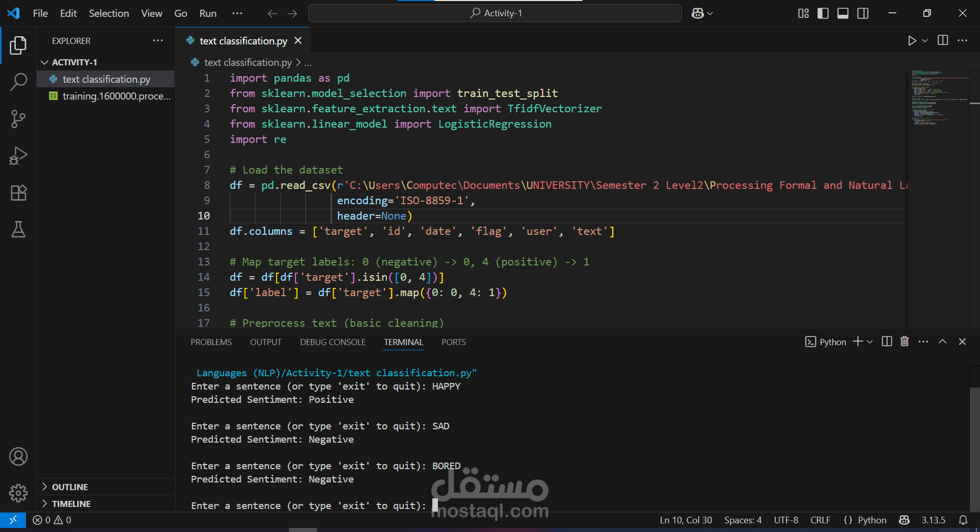Switch to the PROBLEMS tab
Screen dimensions: 980x532
211,342
